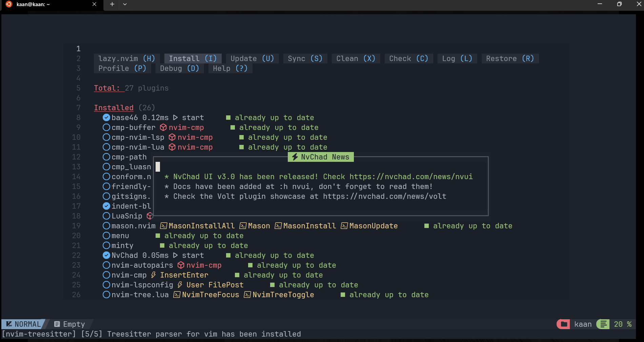The width and height of the screenshot is (644, 342).
Task: Click the loaded checkmark circle for NvChad
Action: tap(106, 255)
